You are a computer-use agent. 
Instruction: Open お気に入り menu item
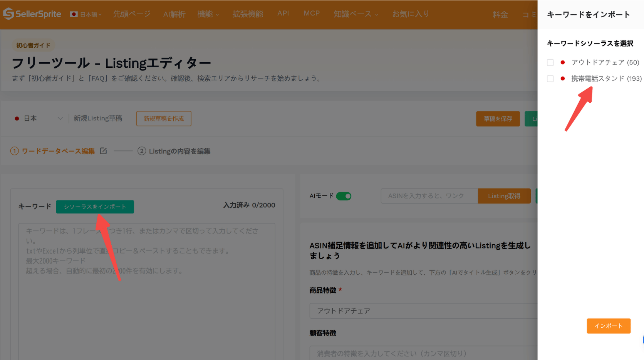tap(411, 14)
